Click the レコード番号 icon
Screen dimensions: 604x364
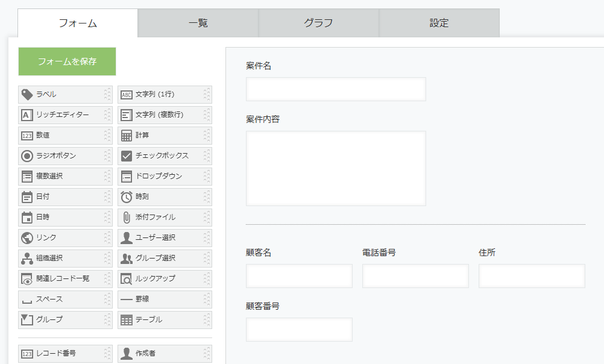pos(27,354)
